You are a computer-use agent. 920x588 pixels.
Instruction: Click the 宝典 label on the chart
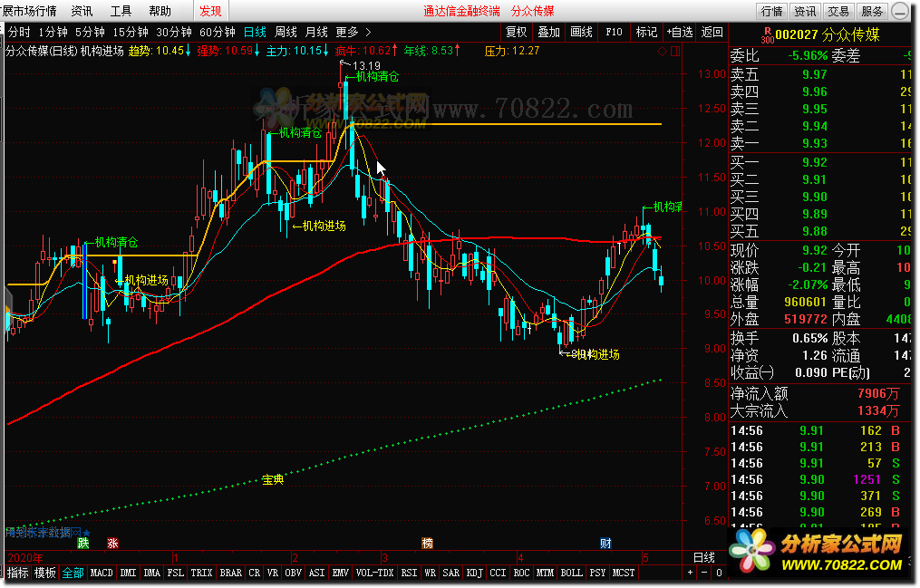point(273,479)
